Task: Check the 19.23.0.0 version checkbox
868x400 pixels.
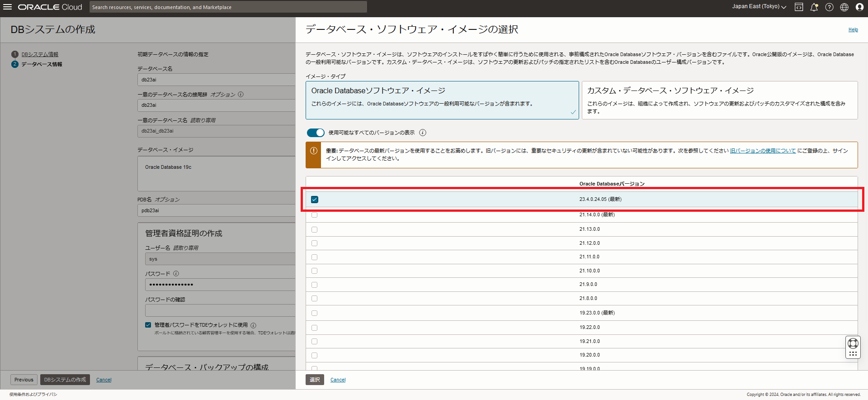Action: (315, 313)
